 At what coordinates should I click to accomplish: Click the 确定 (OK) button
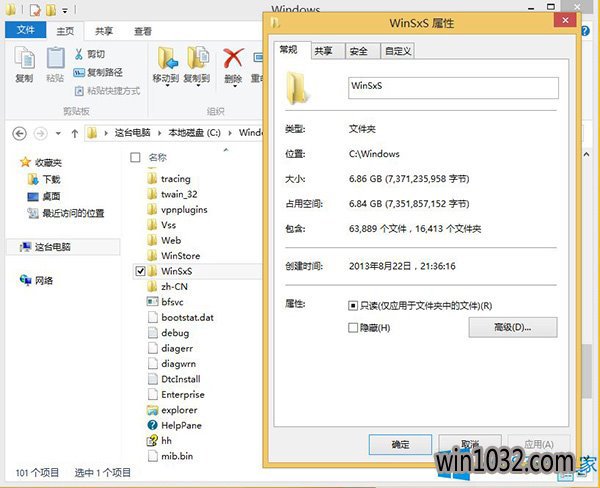pos(400,444)
